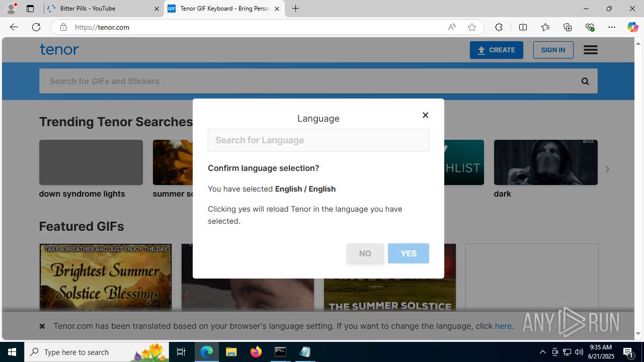Close the Tenor GIF Keyboard tab
The width and height of the screenshot is (644, 362).
[277, 9]
